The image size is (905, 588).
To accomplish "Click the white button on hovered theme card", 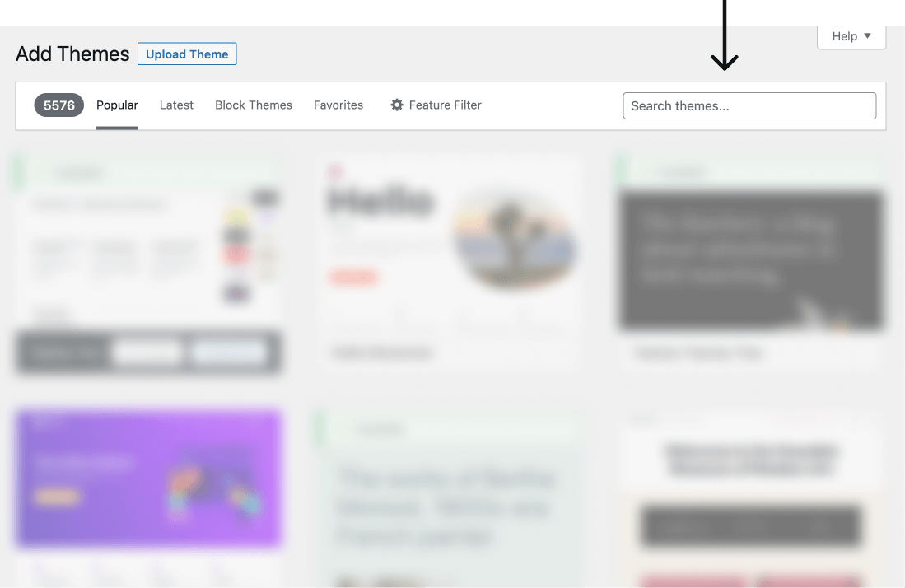I will tap(148, 352).
